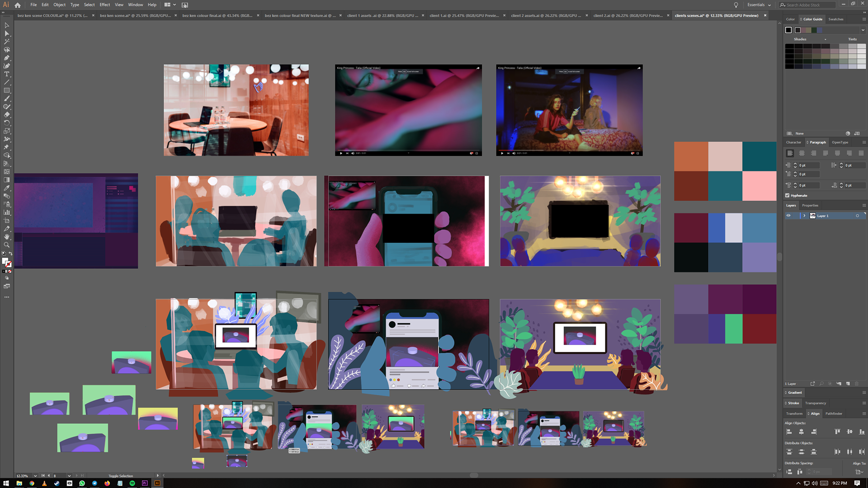Click the Toggle Selection status label
This screenshot has width=868, height=488.
(x=121, y=476)
